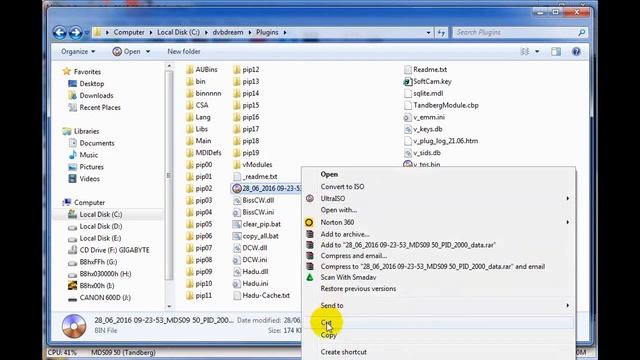Go to Local Disk (C:) in address bar
The width and height of the screenshot is (640, 360).
point(178,32)
